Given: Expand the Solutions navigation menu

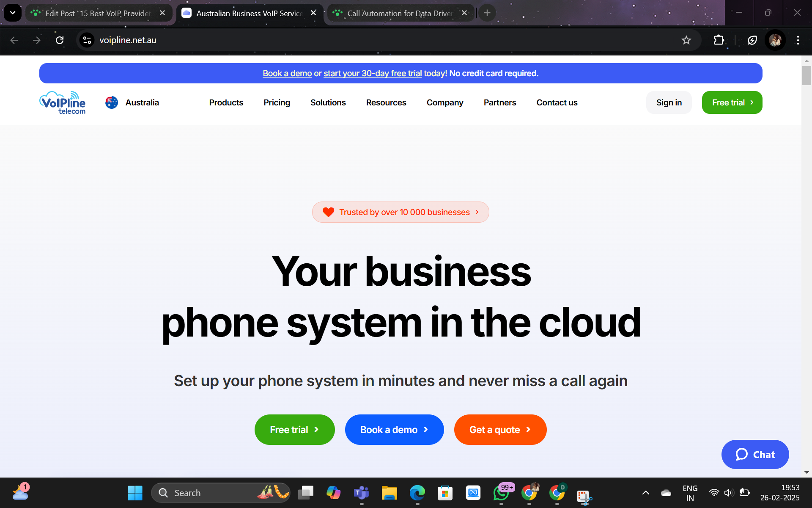Looking at the screenshot, I should [x=328, y=102].
